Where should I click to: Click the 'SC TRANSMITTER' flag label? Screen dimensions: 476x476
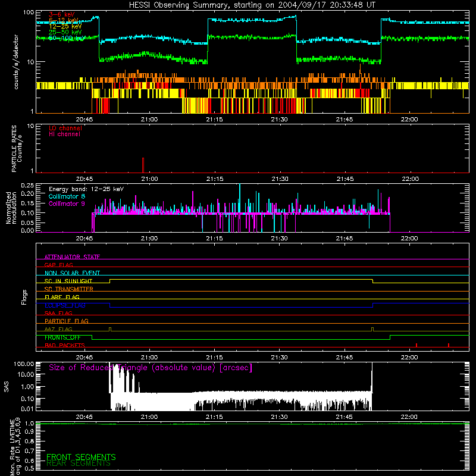pyautogui.click(x=68, y=289)
